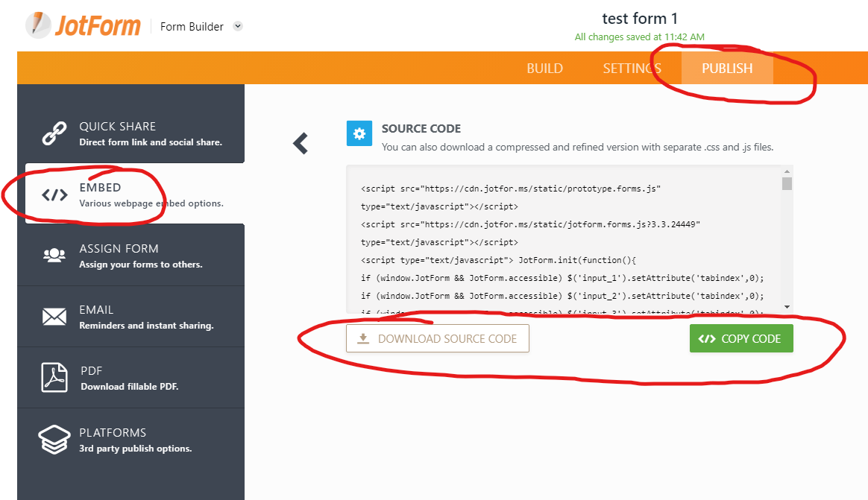Click the green Copy Code button
This screenshot has height=500, width=868.
point(741,338)
